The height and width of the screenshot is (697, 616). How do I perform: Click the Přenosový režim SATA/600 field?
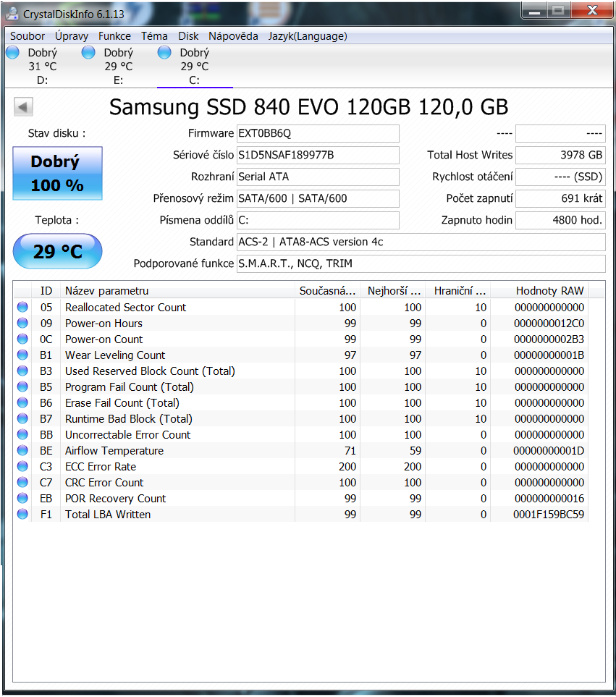click(318, 199)
